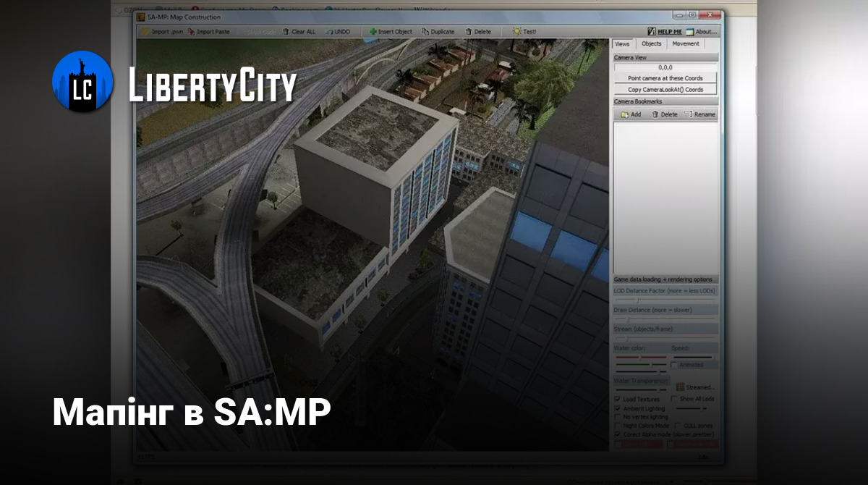Rename the selected camera bookmark

click(x=699, y=114)
